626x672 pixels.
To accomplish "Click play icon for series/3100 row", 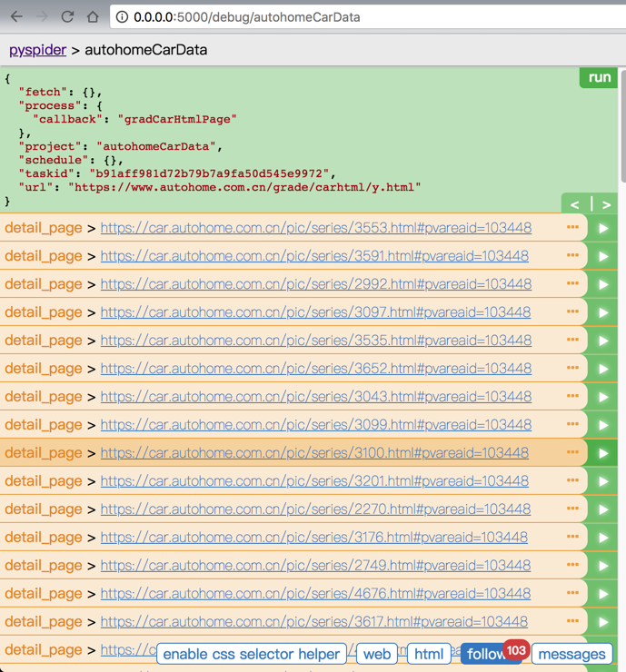I will pyautogui.click(x=602, y=453).
